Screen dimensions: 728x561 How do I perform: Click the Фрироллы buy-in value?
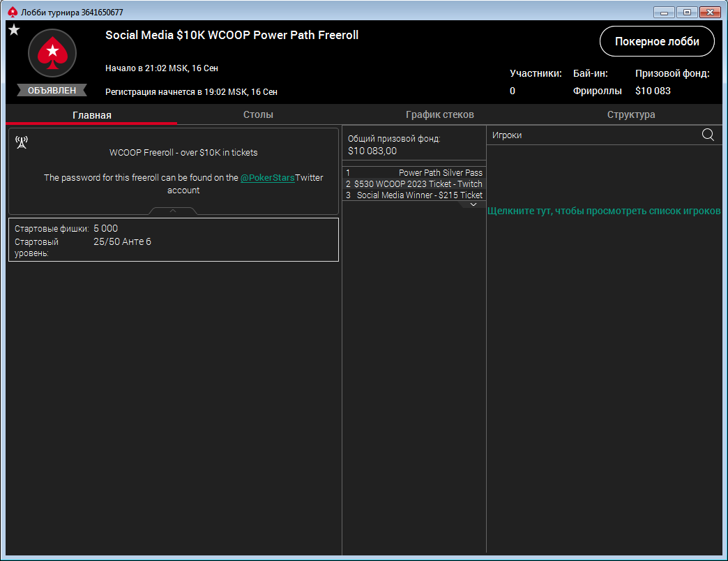(597, 91)
